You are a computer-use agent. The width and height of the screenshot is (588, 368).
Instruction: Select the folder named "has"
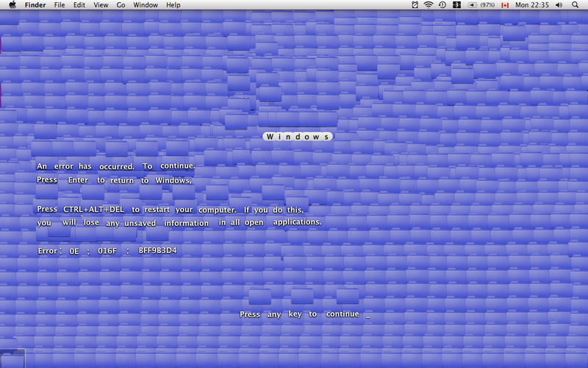(x=85, y=166)
